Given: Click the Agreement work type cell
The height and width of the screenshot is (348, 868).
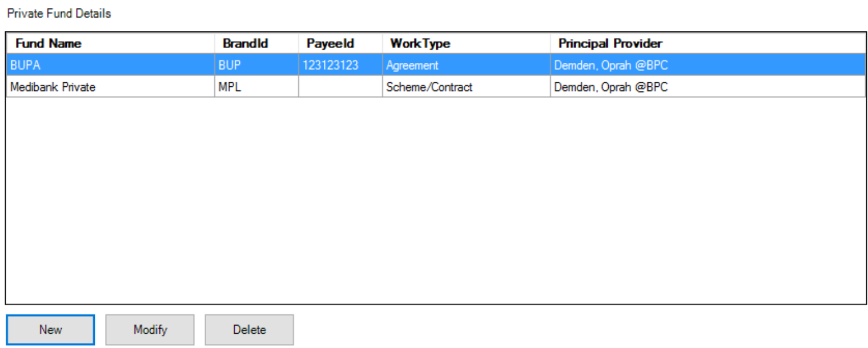Looking at the screenshot, I should coord(466,65).
